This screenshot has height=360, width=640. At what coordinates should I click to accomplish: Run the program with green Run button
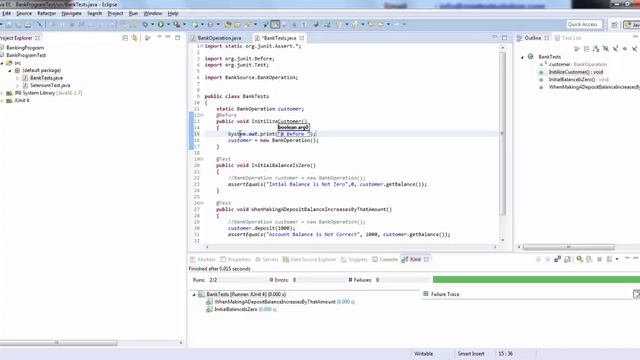tap(161, 24)
